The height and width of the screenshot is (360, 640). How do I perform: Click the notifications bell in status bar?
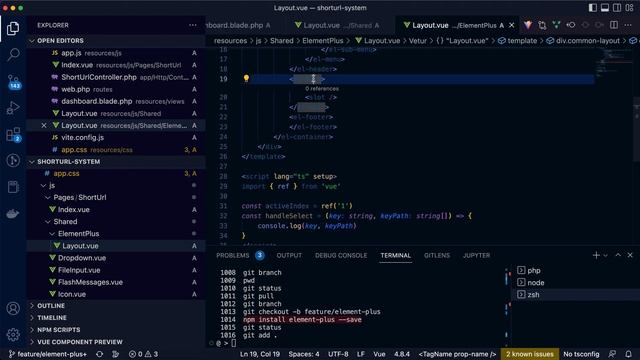tap(628, 354)
